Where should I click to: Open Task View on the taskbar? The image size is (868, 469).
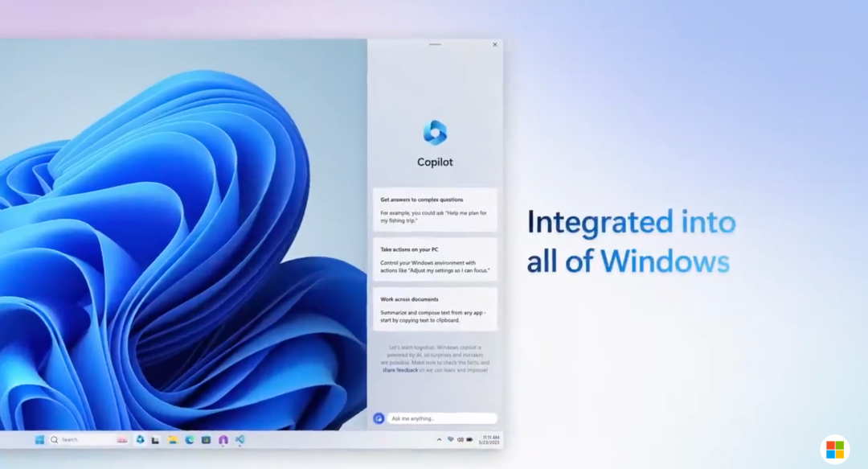tap(156, 440)
